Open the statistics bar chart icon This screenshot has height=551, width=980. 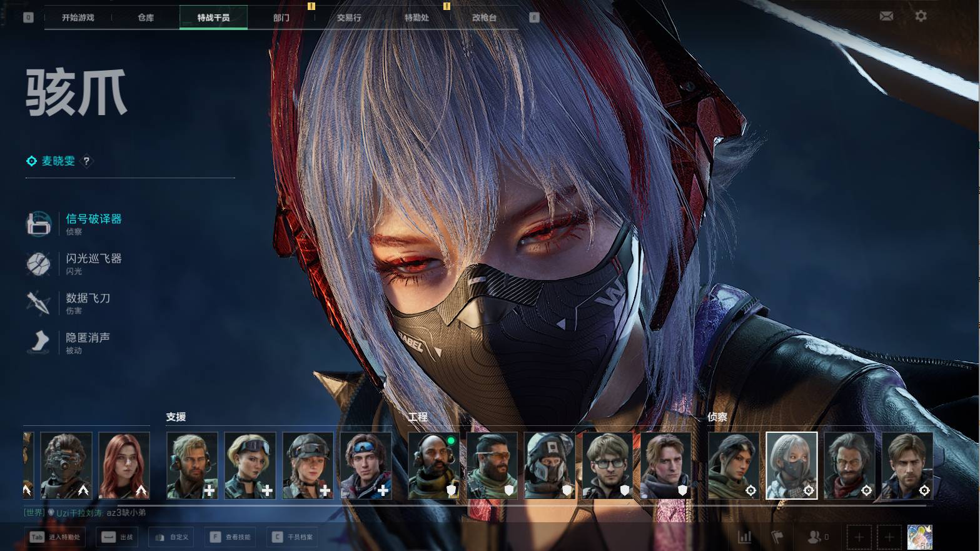point(744,537)
